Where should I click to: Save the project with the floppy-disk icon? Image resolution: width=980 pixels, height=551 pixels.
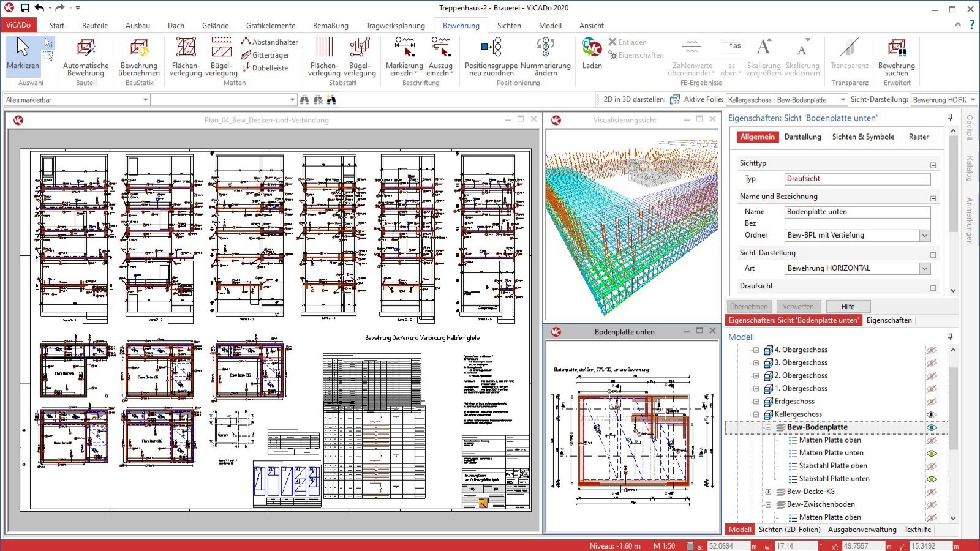[x=24, y=8]
